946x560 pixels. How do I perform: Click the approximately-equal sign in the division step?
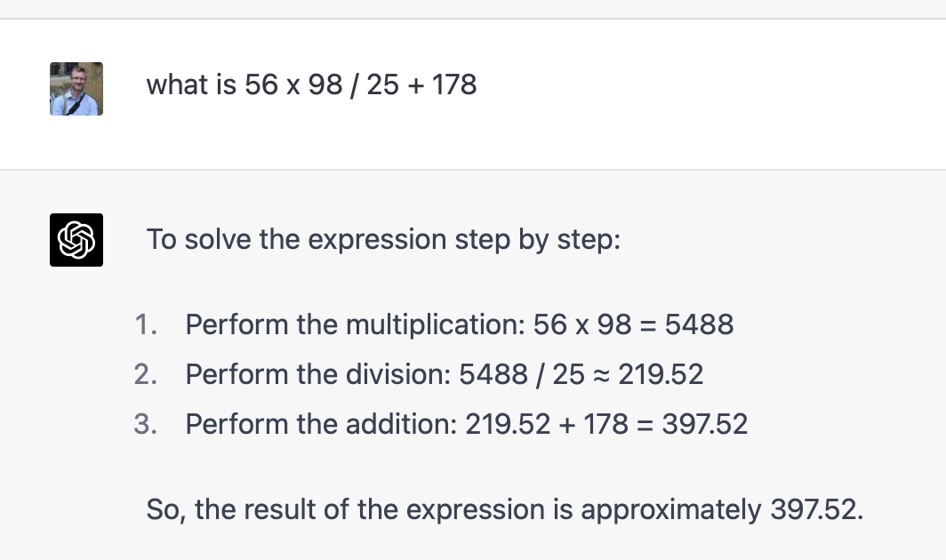point(602,375)
